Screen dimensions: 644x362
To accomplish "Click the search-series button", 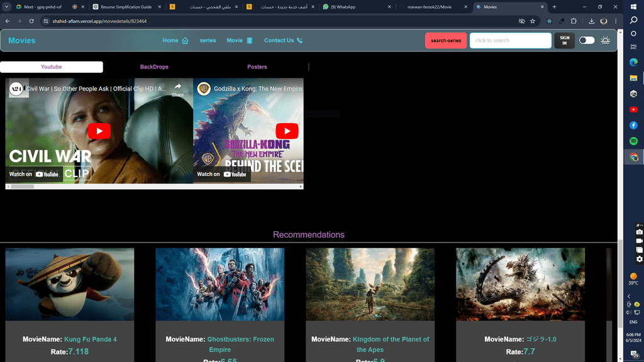I will [446, 41].
